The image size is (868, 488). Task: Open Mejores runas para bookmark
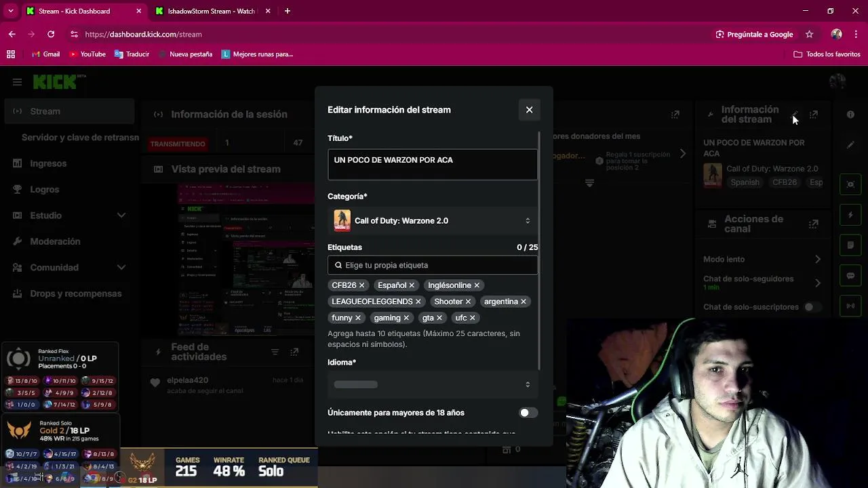click(257, 54)
